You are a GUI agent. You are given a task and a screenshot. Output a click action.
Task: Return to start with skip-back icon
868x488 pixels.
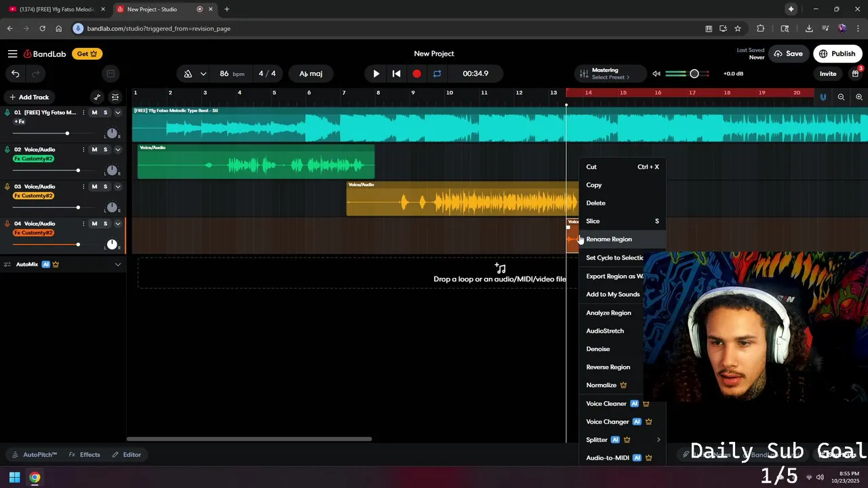pos(397,74)
